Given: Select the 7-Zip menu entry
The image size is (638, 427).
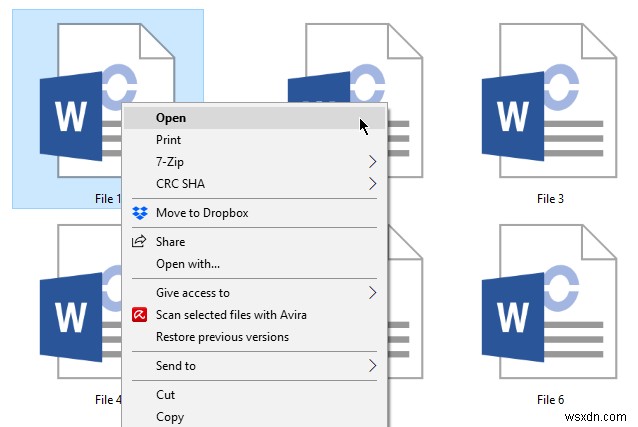Looking at the screenshot, I should click(255, 162).
